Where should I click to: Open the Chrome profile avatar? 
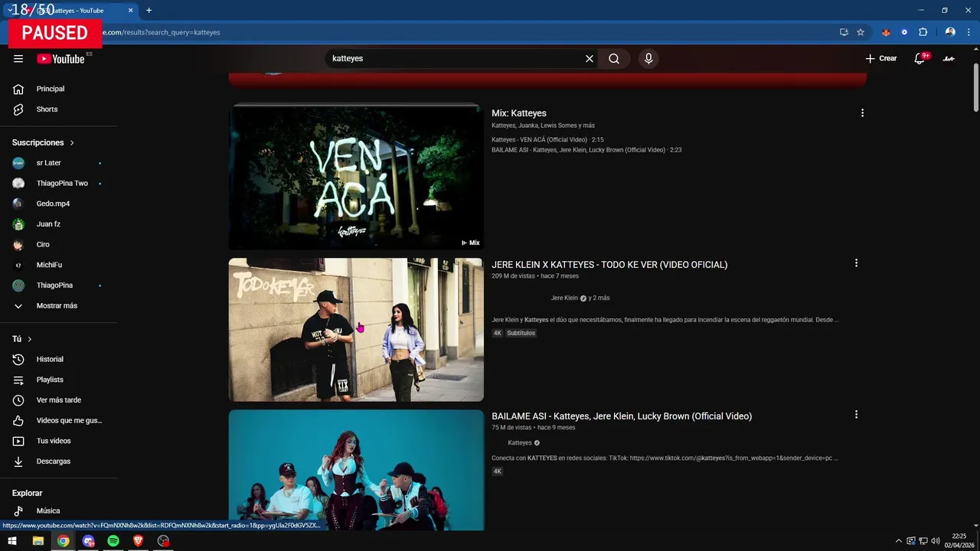click(950, 32)
